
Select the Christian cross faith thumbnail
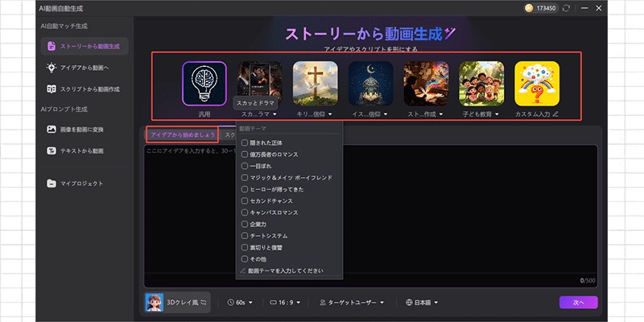[315, 84]
